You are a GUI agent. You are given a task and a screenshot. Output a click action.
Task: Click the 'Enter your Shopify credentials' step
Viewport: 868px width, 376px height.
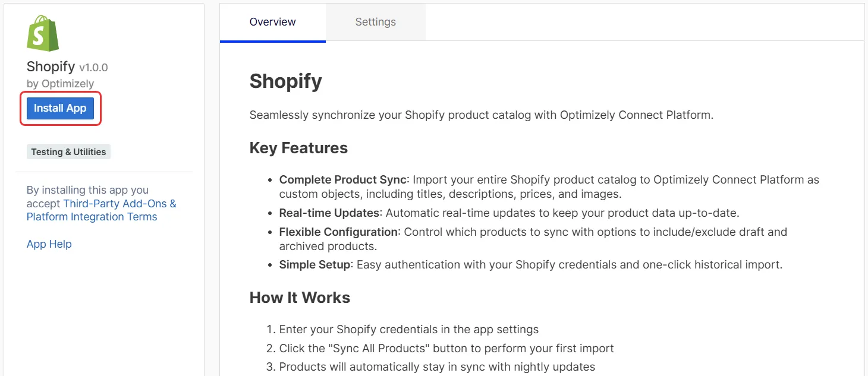pyautogui.click(x=409, y=329)
